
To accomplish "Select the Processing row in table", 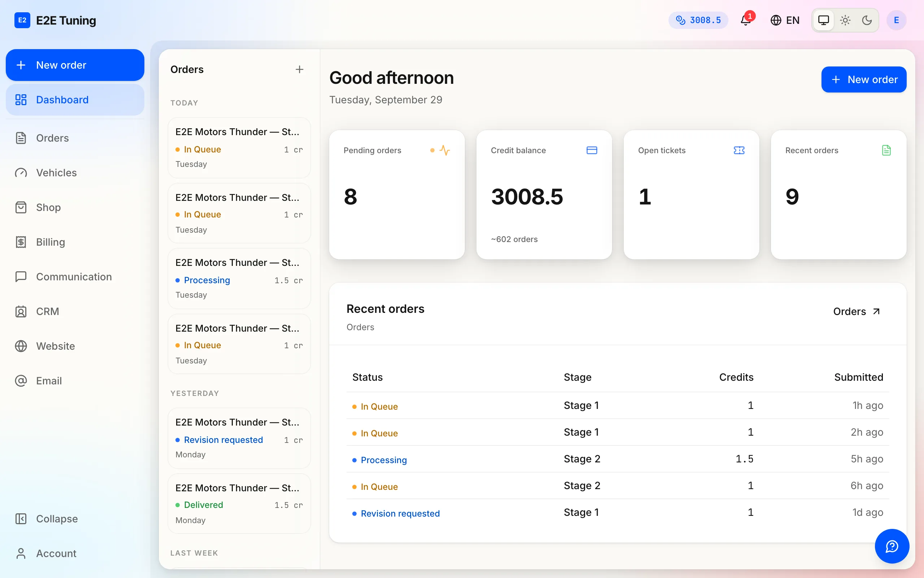I will pyautogui.click(x=618, y=459).
